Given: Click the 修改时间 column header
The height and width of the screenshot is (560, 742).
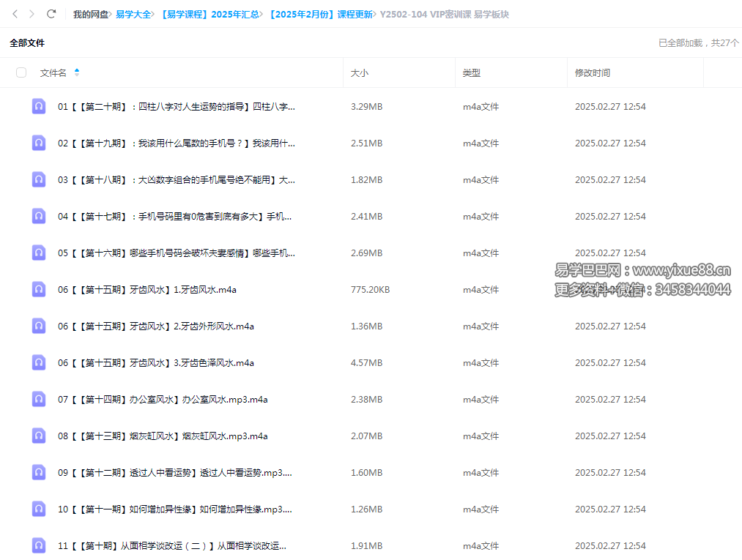Looking at the screenshot, I should point(590,72).
